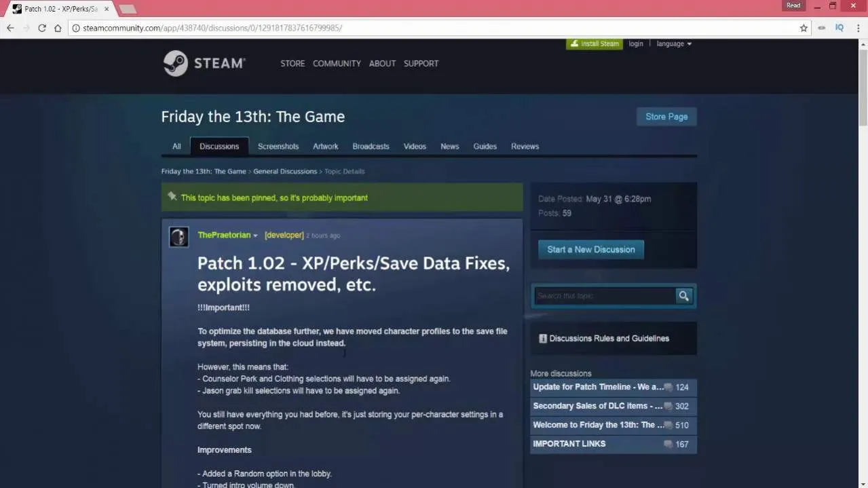Click ThePraetorian's avatar thumbnail

(x=178, y=236)
